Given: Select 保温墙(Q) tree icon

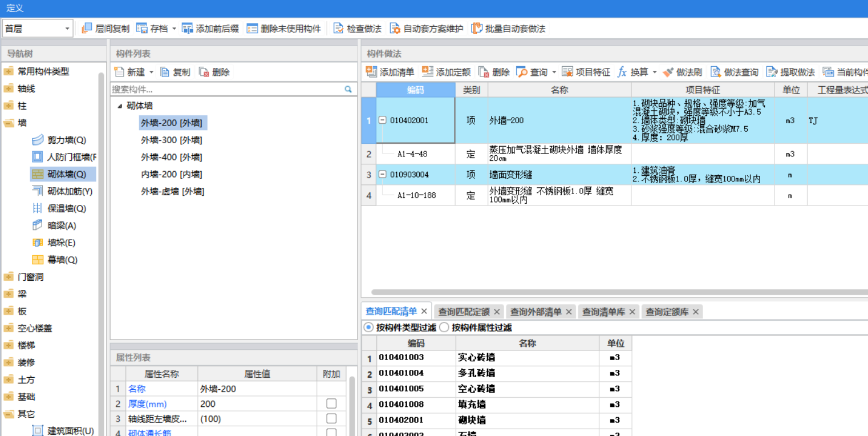Looking at the screenshot, I should [x=38, y=208].
